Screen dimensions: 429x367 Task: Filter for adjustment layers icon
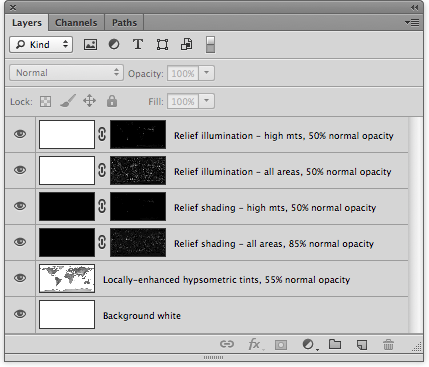pyautogui.click(x=114, y=44)
